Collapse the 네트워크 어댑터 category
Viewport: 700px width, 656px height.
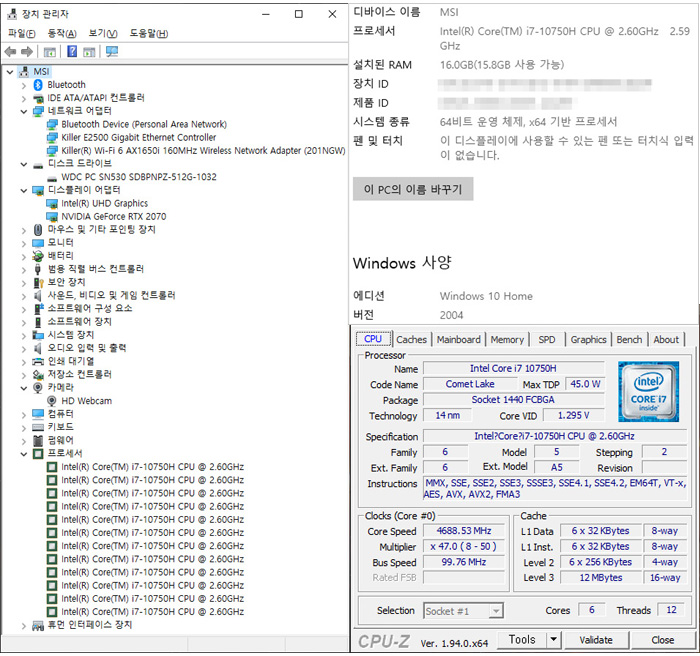coord(24,111)
